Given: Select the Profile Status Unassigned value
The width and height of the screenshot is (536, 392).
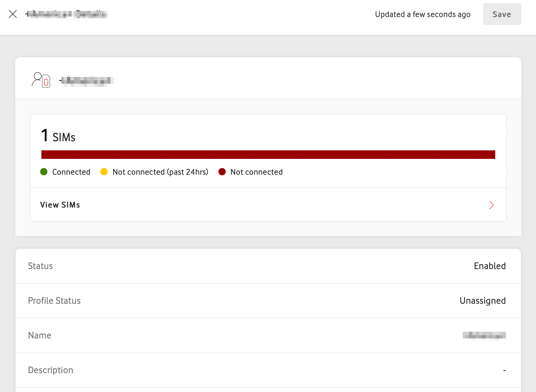Looking at the screenshot, I should coord(482,301).
